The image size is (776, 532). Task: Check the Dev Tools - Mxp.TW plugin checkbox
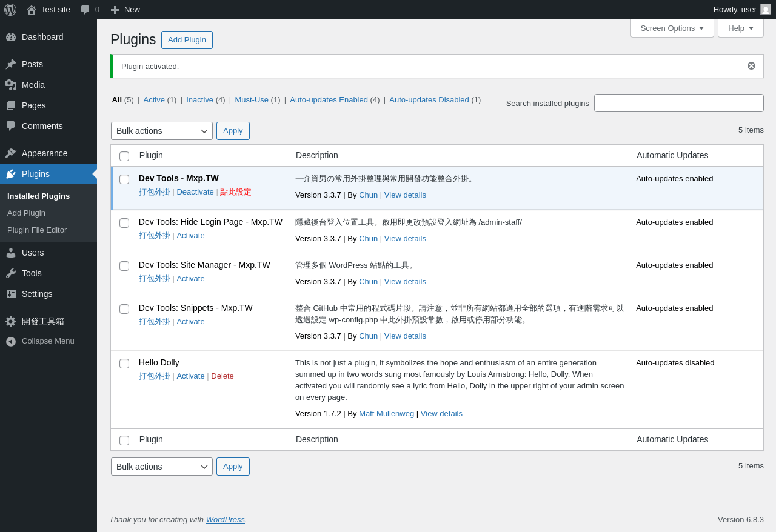(124, 179)
